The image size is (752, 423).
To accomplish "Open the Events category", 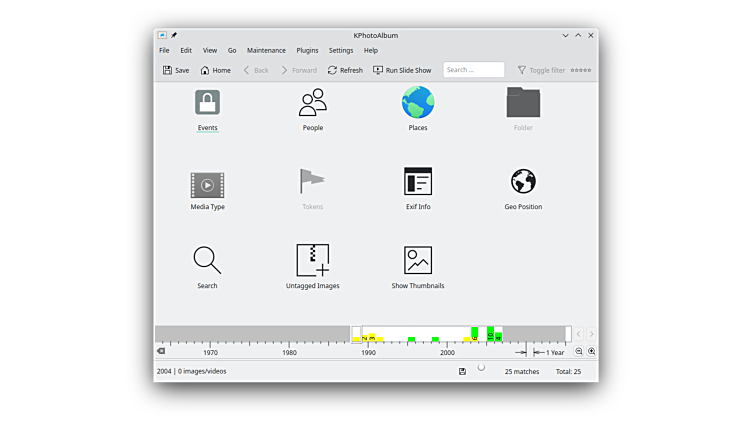I will (207, 103).
